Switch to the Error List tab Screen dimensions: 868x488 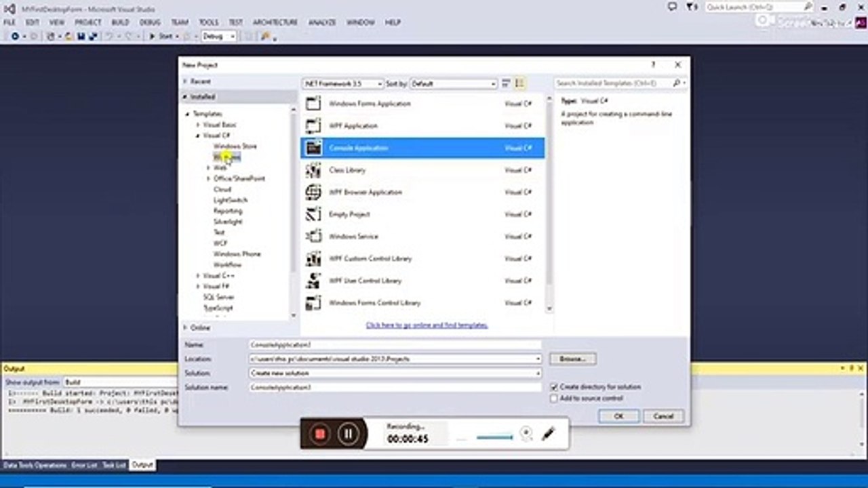(x=85, y=466)
